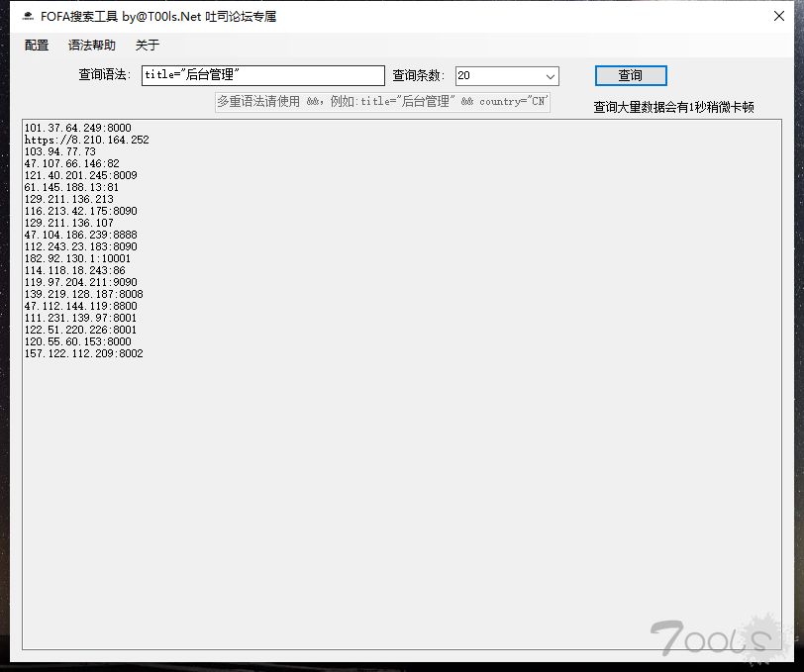Click result line https://8.210.164.252
The image size is (804, 672).
87,140
